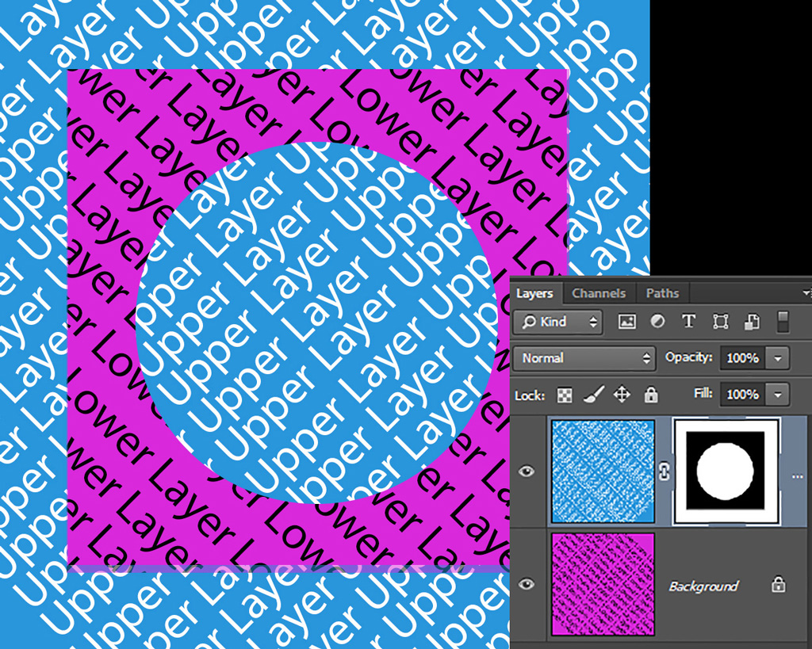The image size is (812, 649).
Task: Filter for type layers T icon
Action: click(688, 322)
